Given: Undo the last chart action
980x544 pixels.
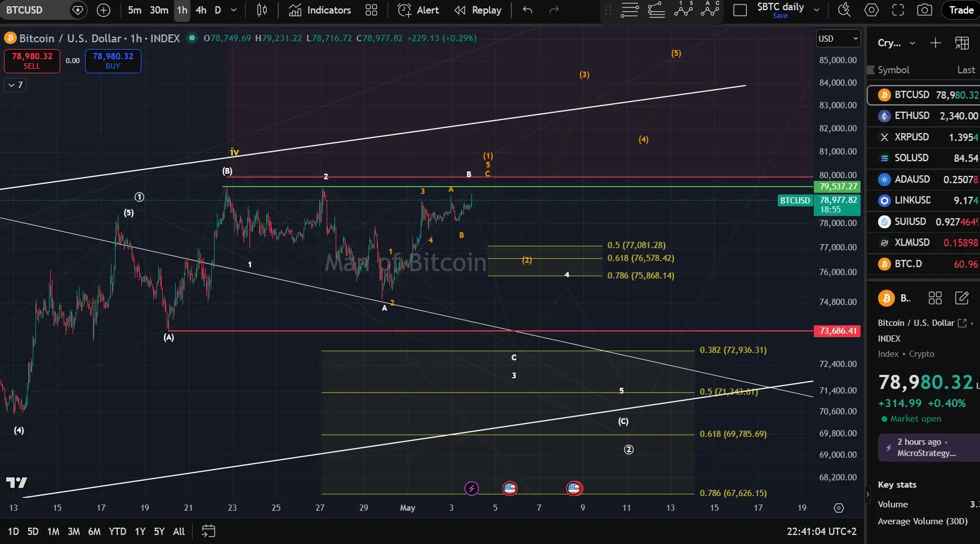Looking at the screenshot, I should click(x=527, y=10).
